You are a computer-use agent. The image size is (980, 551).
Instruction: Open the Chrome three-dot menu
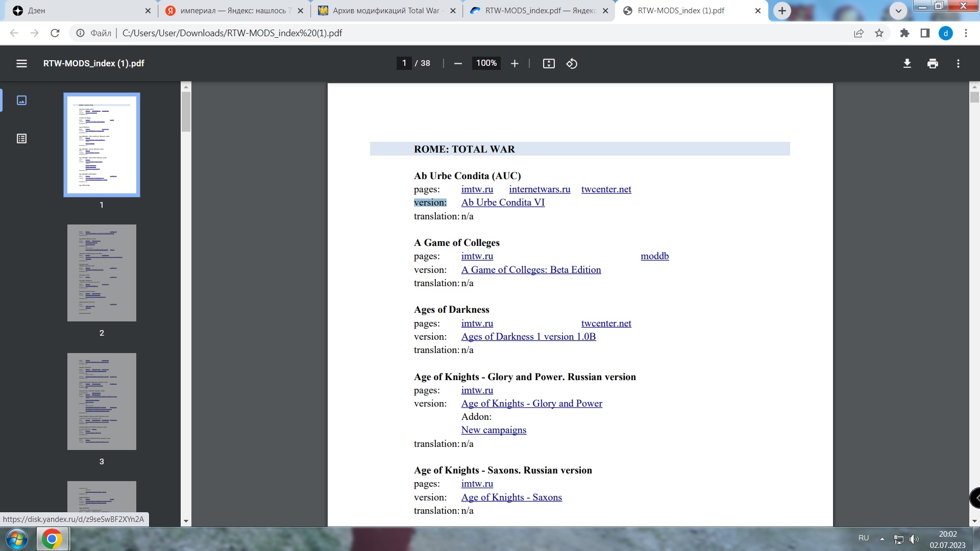(x=966, y=33)
